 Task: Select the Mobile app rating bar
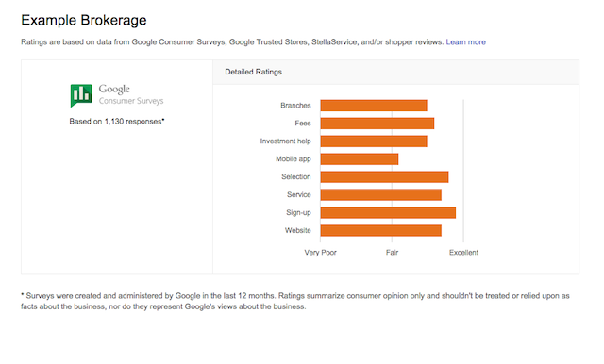click(x=360, y=159)
